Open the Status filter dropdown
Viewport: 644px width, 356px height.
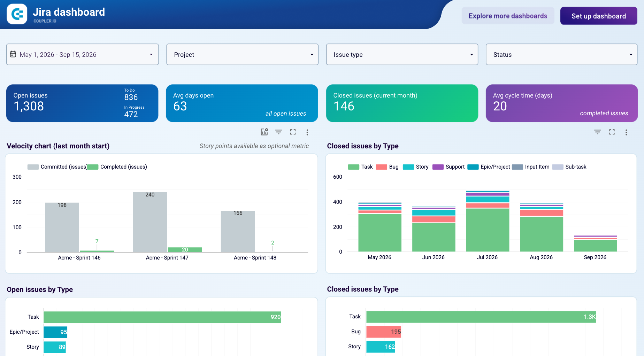(x=561, y=54)
